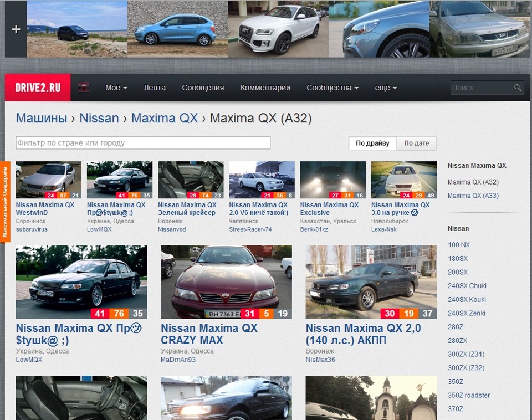Open user subaruvirus profile
This screenshot has width=532, height=420.
click(32, 229)
